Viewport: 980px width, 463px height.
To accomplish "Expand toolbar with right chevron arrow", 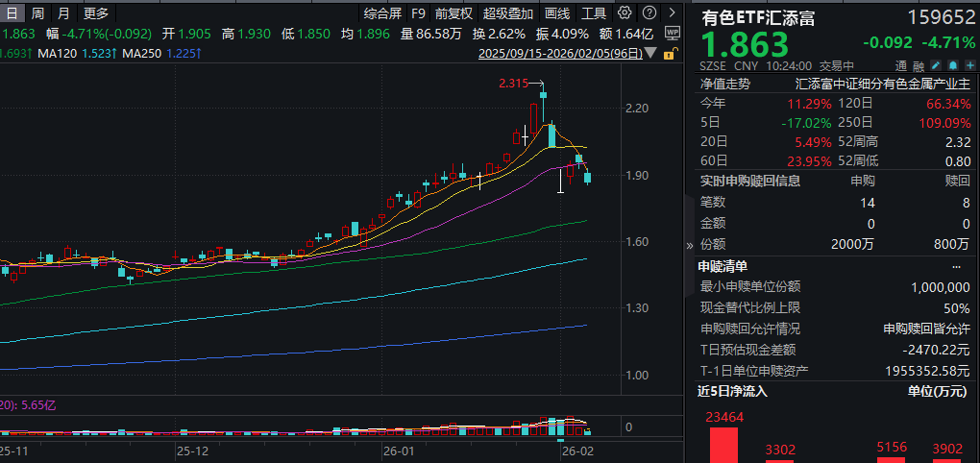I will tap(672, 13).
